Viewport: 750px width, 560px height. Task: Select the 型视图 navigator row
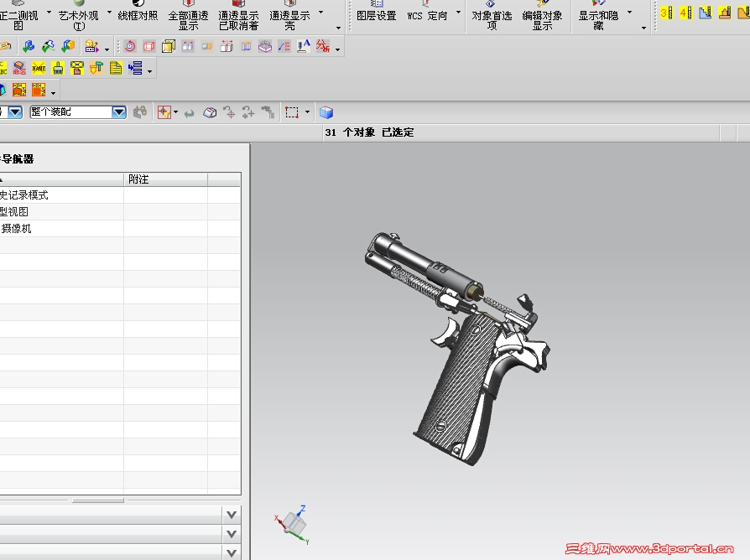tap(120, 211)
